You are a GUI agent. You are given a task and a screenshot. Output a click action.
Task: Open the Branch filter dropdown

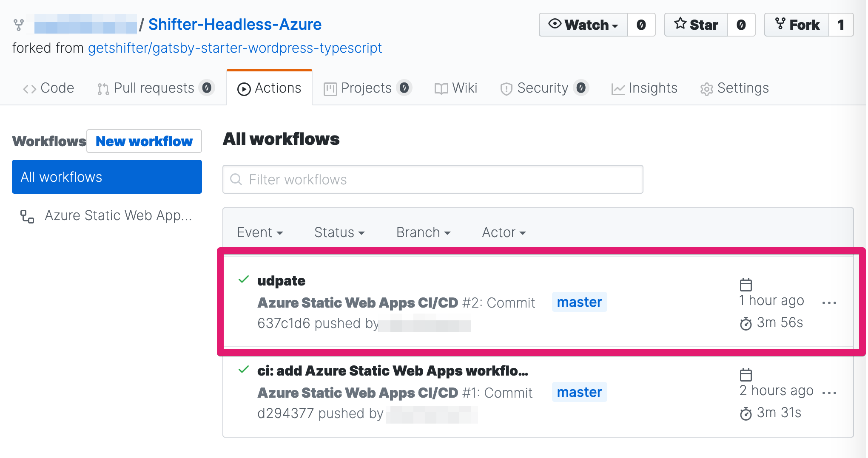point(423,232)
